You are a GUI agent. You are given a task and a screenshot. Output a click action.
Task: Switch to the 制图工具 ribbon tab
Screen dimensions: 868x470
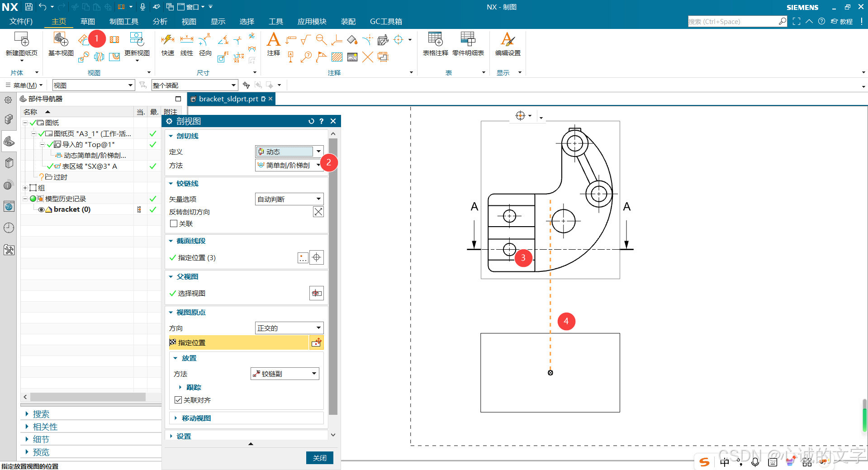[124, 21]
